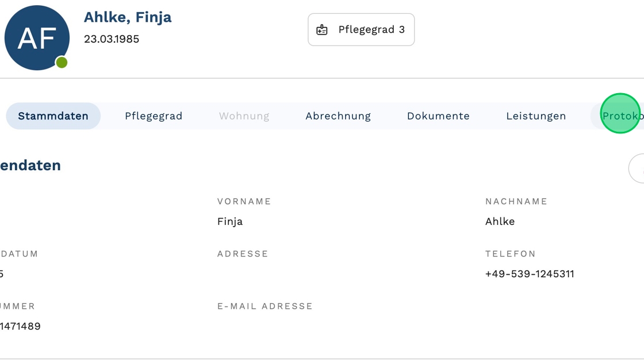Click the greyed-out Wohnung tab
Image resolution: width=644 pixels, height=360 pixels.
(x=244, y=116)
